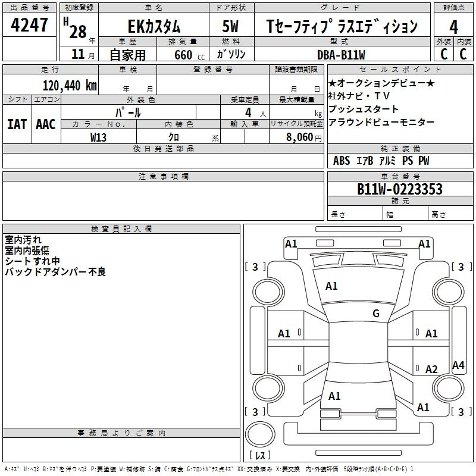
Task: Click chassis number B11W-0223353
Action: tap(399, 190)
